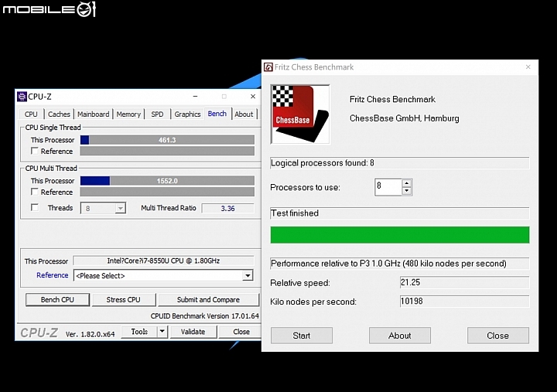Select the Graphics tab
Image resolution: width=557 pixels, height=392 pixels.
point(187,114)
